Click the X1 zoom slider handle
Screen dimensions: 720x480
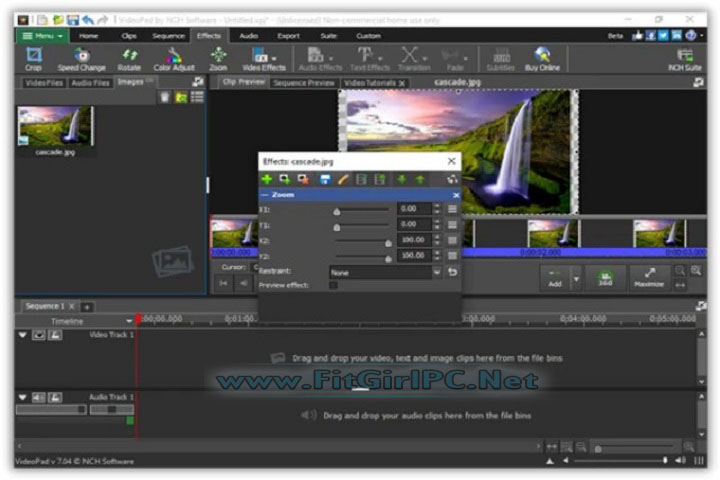(x=337, y=211)
